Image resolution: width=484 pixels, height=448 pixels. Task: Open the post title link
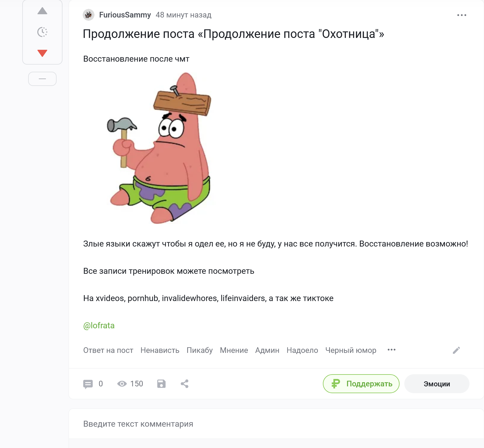[x=233, y=34]
